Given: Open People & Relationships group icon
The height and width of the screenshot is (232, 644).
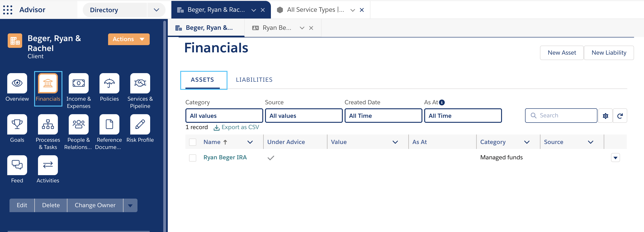Looking at the screenshot, I should [x=78, y=124].
